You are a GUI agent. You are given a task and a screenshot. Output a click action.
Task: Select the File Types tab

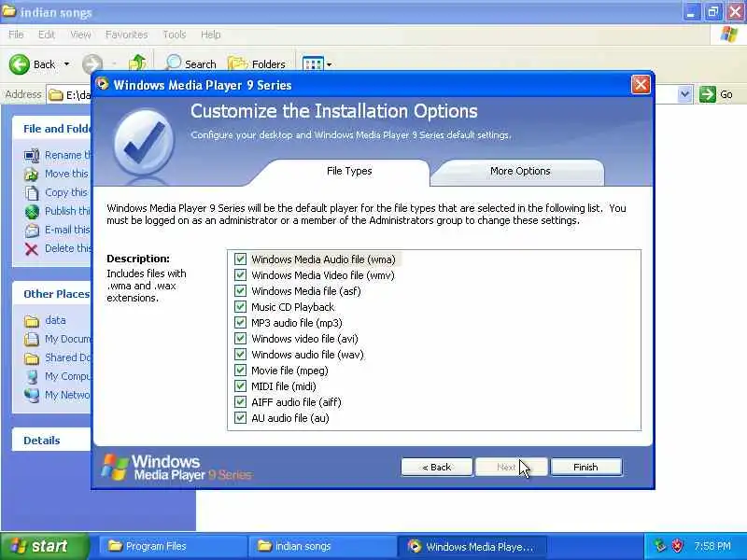click(349, 172)
